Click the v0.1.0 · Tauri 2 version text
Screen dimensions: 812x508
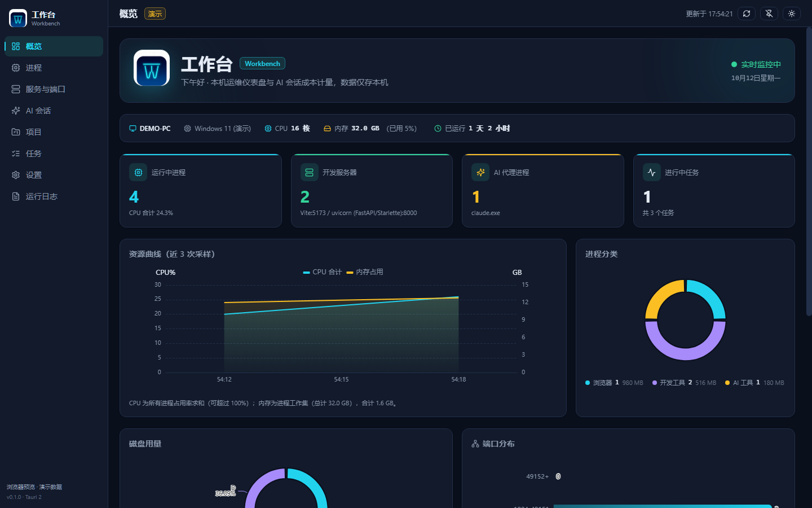tap(24, 497)
